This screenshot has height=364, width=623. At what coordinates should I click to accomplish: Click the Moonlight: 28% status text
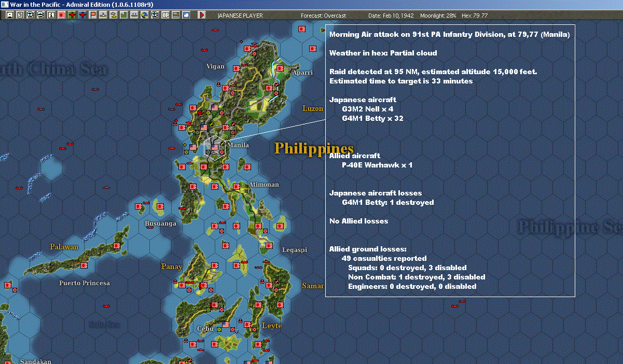438,16
